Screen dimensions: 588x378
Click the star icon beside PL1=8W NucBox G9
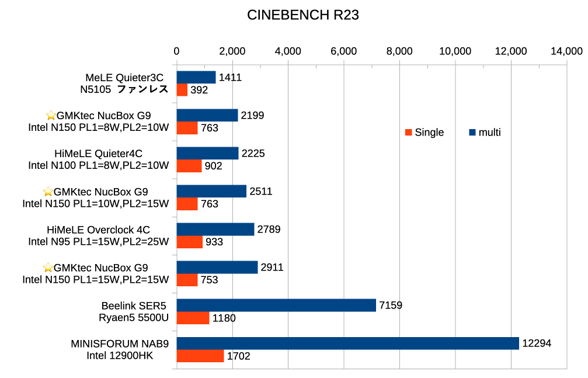tap(51, 115)
